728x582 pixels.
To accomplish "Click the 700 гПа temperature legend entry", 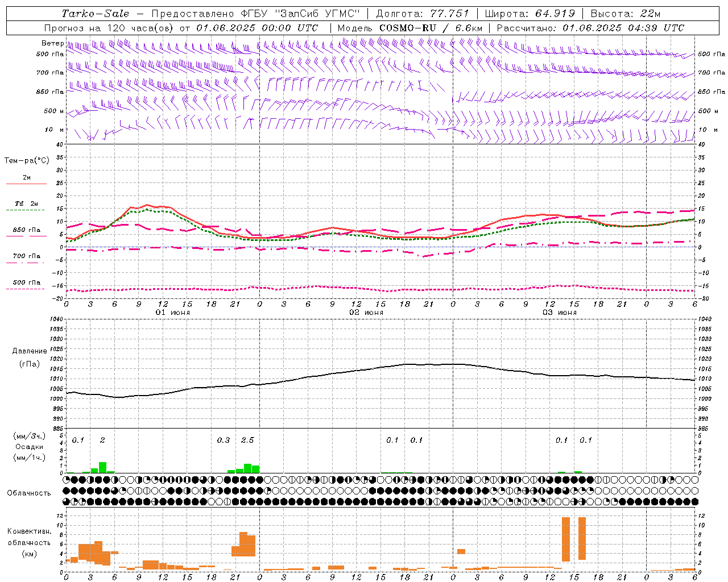I will click(27, 256).
